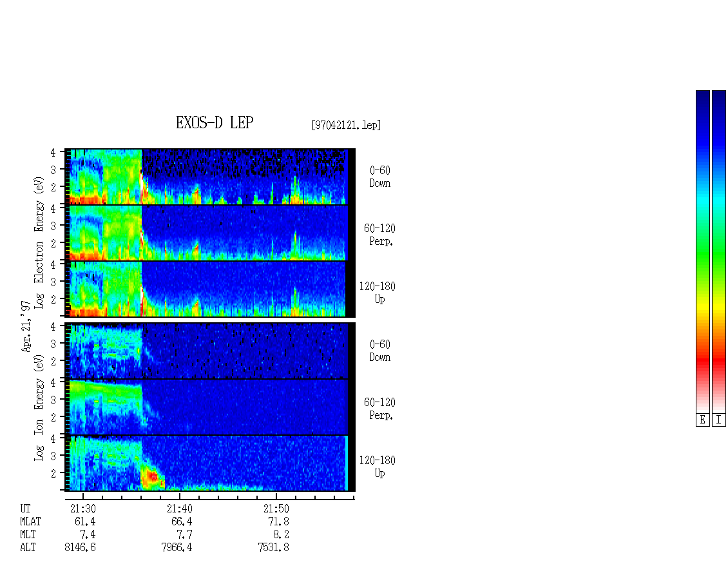Click the MLT value 8.2
728x564 pixels.
[x=281, y=535]
